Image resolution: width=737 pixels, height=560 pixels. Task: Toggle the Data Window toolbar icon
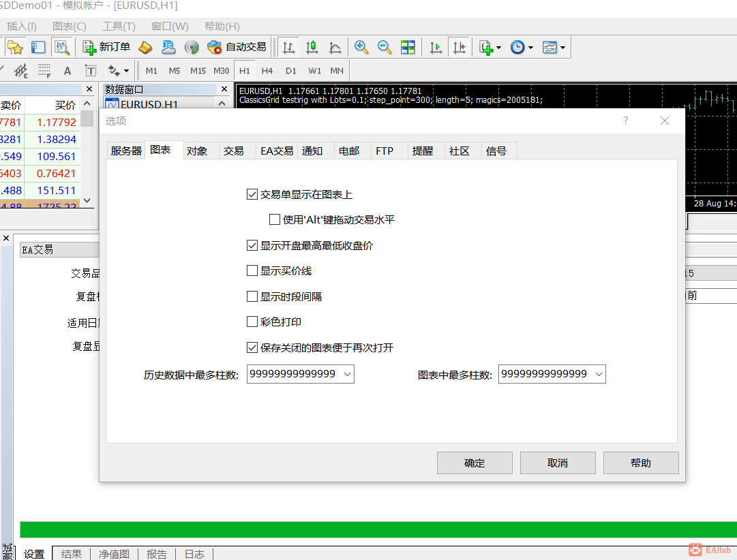tap(38, 47)
